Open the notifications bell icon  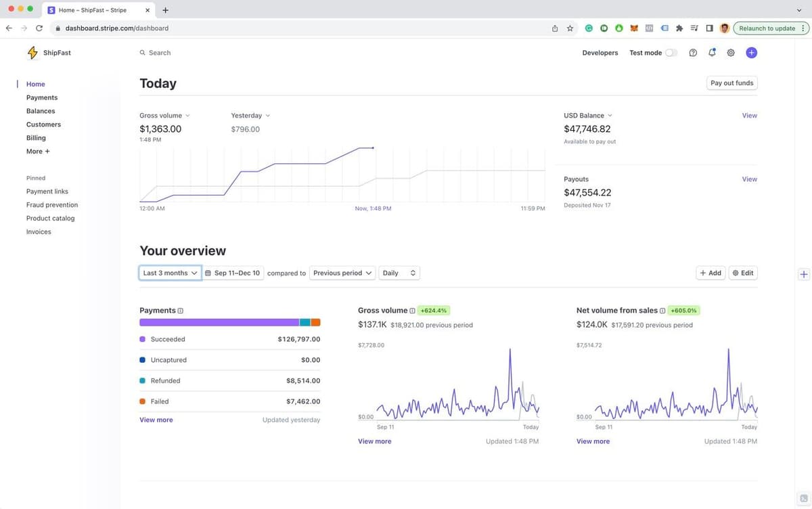pos(712,53)
